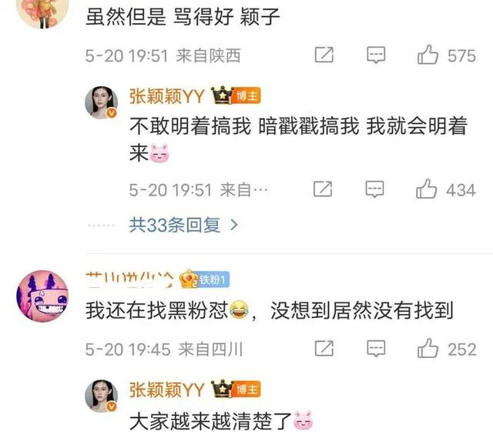Tap the chevron next to 共33条回复

(x=234, y=225)
